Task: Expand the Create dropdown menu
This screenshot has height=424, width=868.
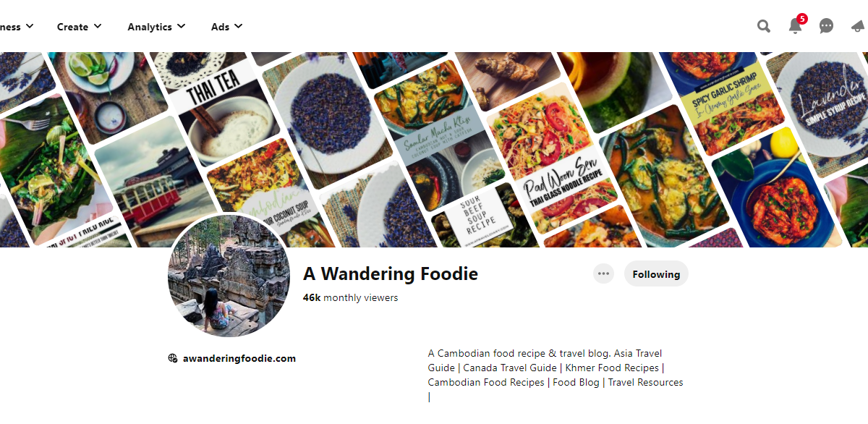Action: click(x=79, y=27)
